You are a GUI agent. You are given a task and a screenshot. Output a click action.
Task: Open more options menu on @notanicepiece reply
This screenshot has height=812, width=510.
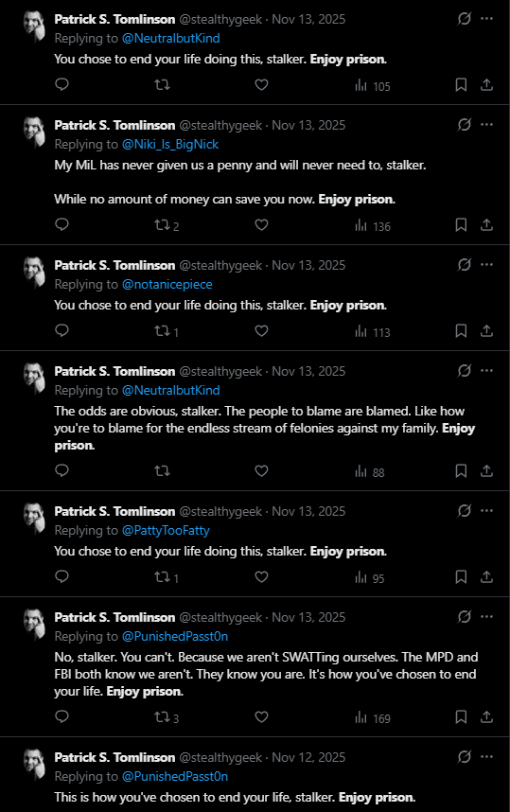tap(486, 265)
